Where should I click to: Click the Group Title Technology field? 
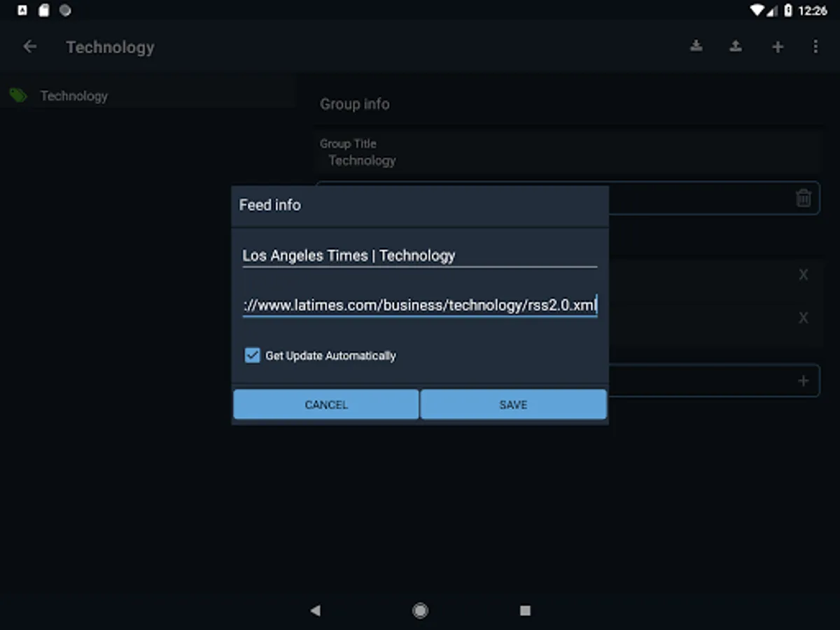point(567,153)
